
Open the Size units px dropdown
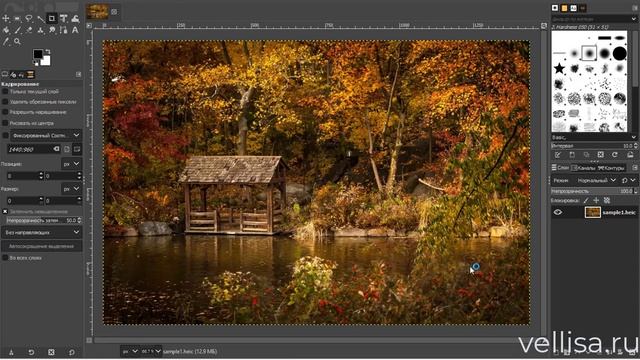(x=71, y=189)
